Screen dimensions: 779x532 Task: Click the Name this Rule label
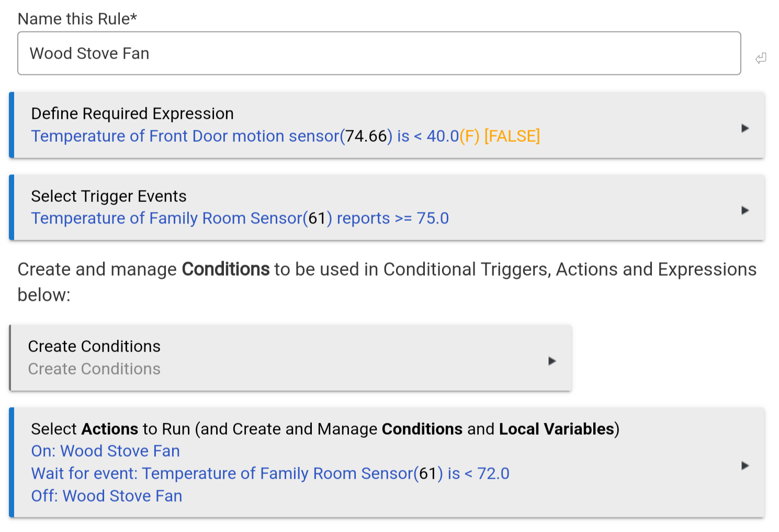tap(77, 19)
